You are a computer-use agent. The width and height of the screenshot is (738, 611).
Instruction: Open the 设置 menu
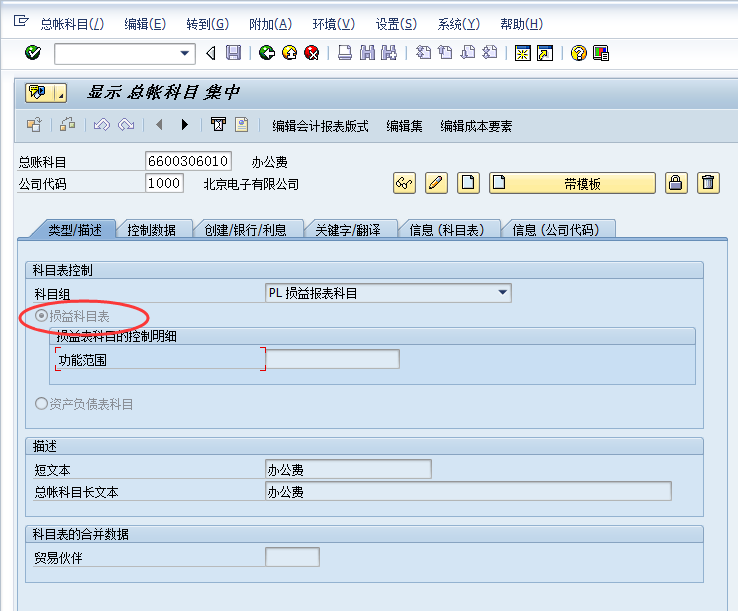(396, 24)
